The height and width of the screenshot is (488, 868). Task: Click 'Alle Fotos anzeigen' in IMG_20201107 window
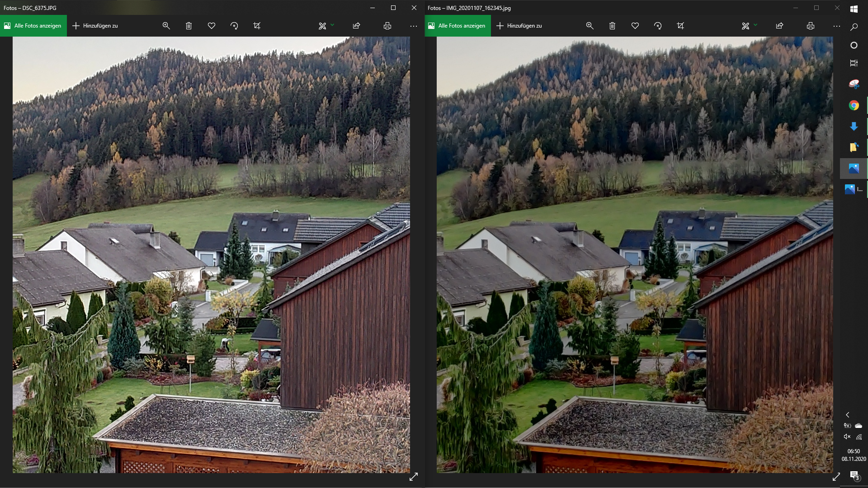(x=458, y=26)
